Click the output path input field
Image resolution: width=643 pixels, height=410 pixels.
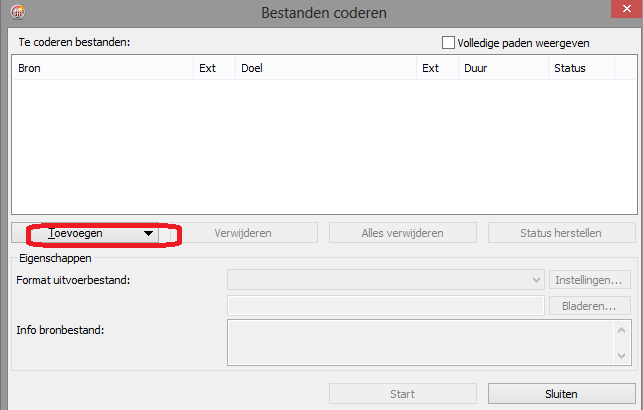(385, 306)
